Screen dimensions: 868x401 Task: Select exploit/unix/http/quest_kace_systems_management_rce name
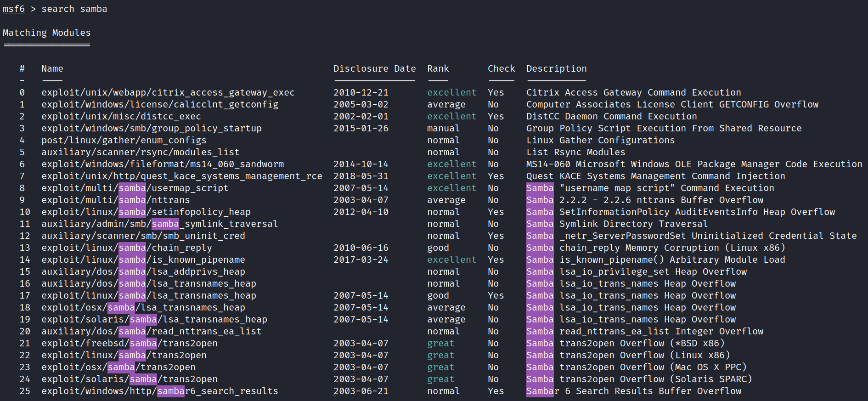tap(182, 176)
